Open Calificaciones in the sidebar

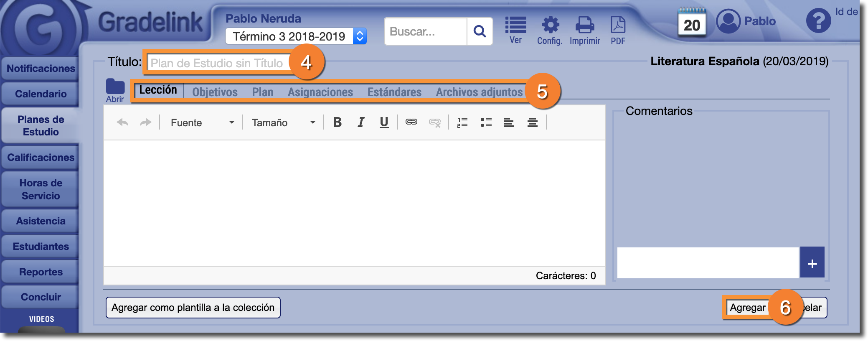click(x=41, y=158)
